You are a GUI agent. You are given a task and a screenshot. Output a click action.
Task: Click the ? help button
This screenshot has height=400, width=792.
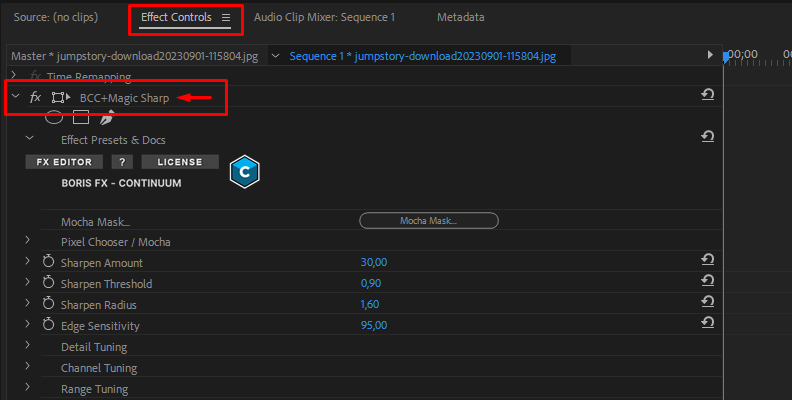pos(122,162)
